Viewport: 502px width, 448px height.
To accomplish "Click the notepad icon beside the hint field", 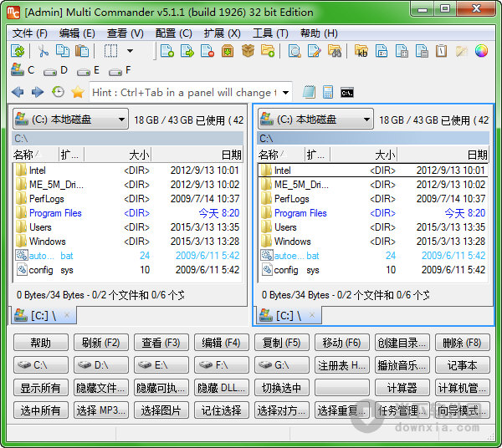I will click(309, 93).
